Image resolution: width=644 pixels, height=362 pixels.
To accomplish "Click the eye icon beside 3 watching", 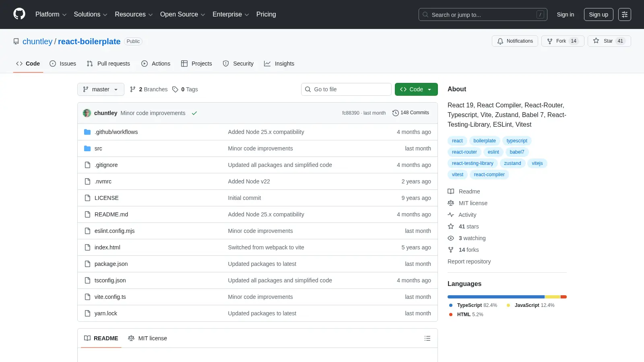I will click(x=451, y=238).
